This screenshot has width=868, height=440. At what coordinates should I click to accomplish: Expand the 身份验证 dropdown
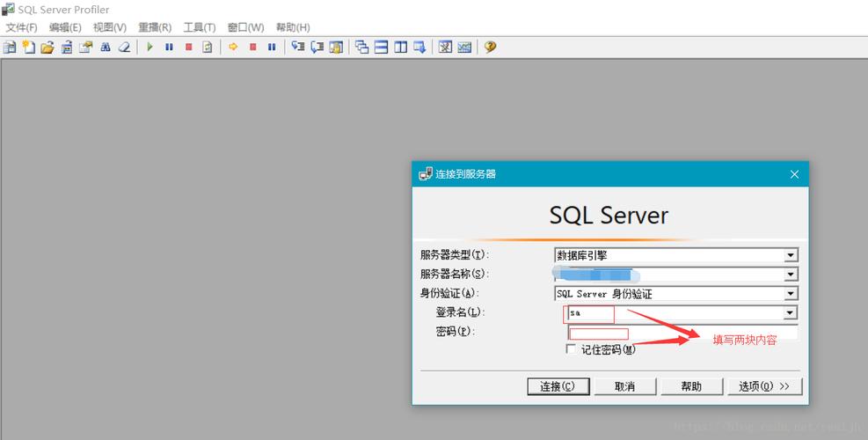pyautogui.click(x=791, y=294)
